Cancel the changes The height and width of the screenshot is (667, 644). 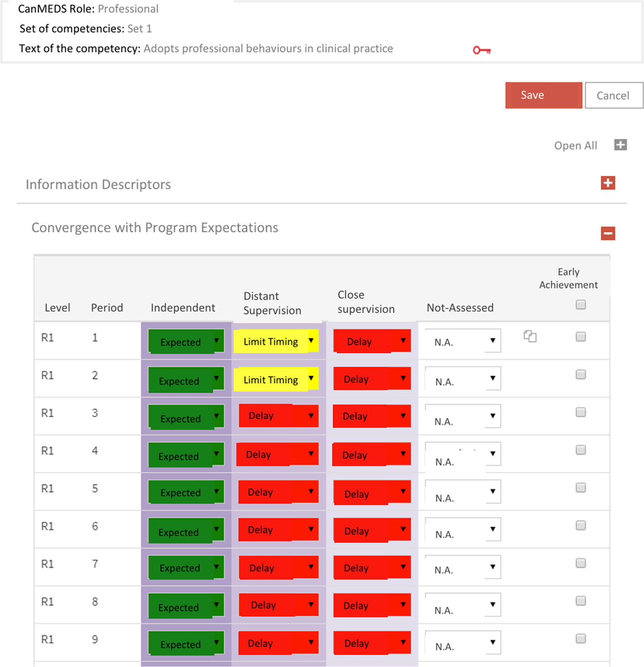(x=614, y=95)
